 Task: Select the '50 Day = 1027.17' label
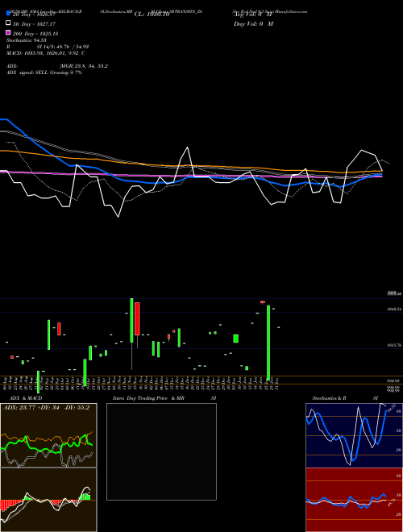(35, 24)
